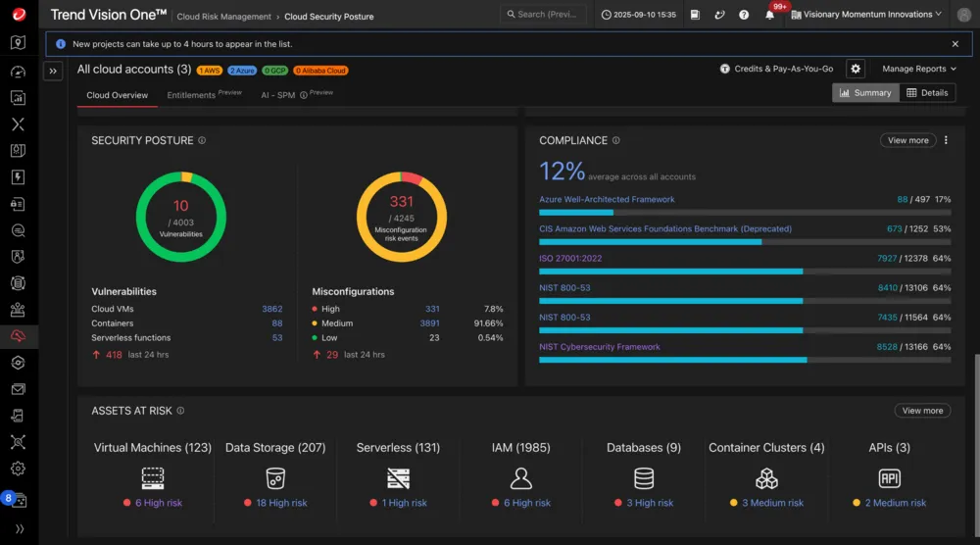Click the Security Posture info icon
Screen dimensions: 980x545
[x=202, y=140]
